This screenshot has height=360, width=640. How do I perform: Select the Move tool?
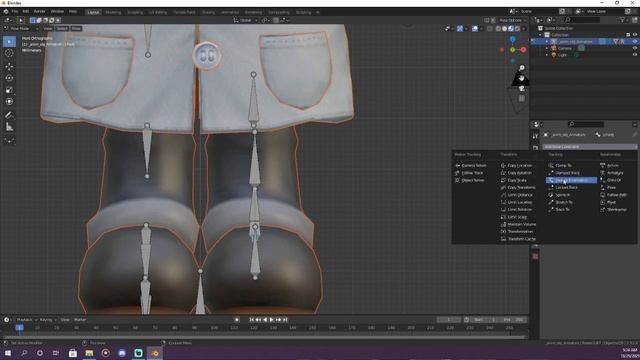pyautogui.click(x=9, y=67)
